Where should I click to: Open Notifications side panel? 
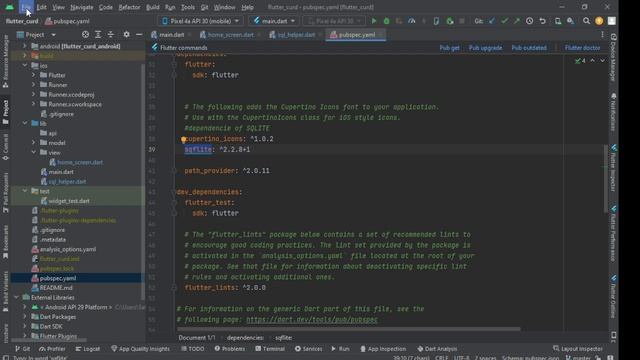pyautogui.click(x=613, y=113)
